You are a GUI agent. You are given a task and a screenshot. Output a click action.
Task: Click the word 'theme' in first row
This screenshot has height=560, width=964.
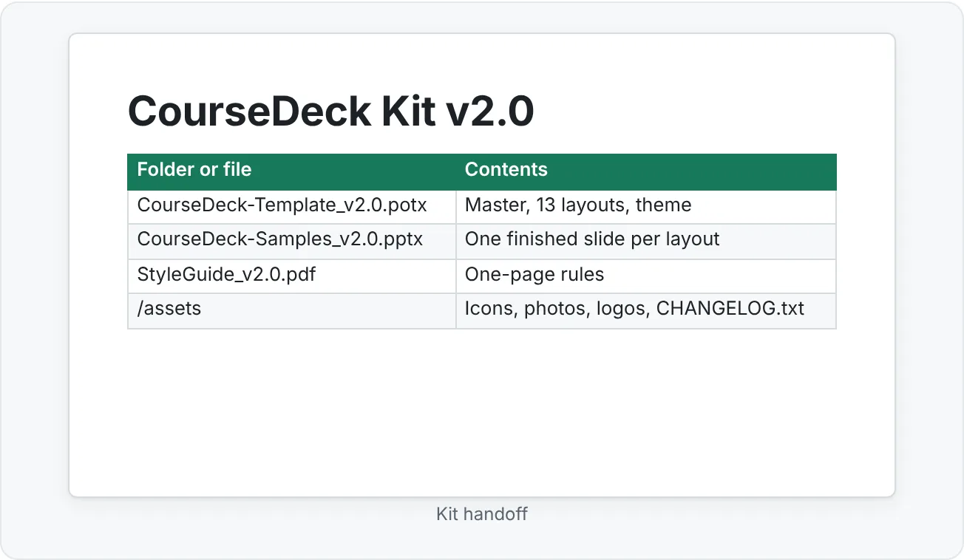664,205
